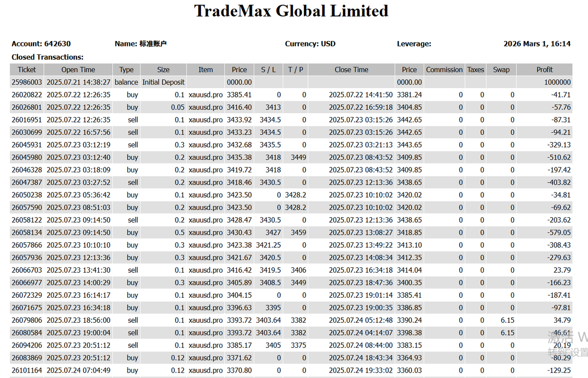588x378 pixels.
Task: Click the report date 2026 Mars 1, 16:14
Action: tap(537, 44)
